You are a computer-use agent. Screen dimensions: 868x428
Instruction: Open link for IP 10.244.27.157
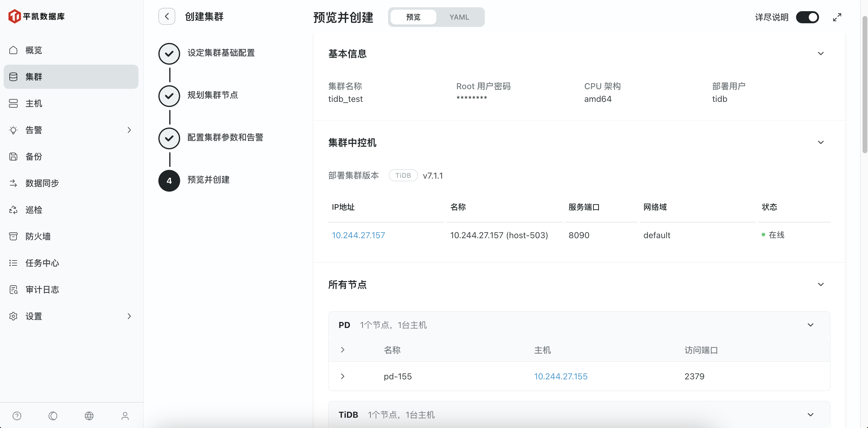coord(358,235)
